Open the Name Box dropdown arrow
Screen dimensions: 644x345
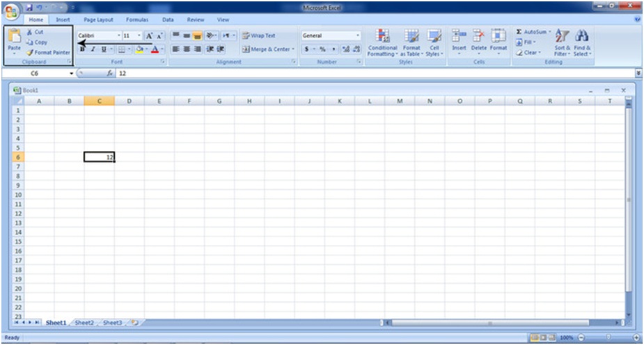(x=70, y=73)
